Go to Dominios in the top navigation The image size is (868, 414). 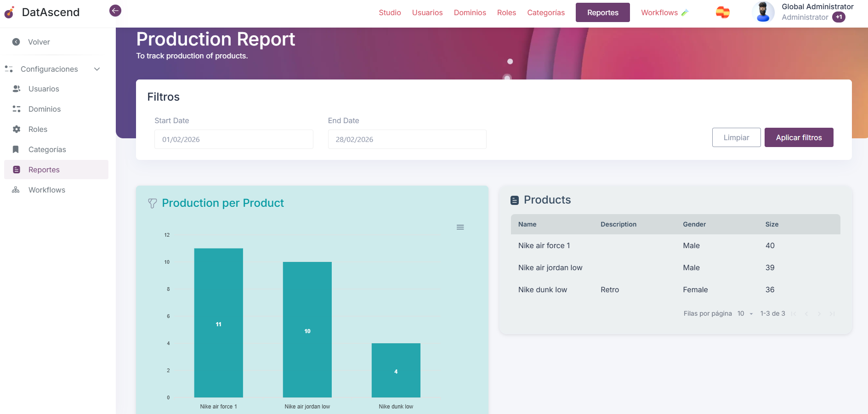[x=470, y=13]
